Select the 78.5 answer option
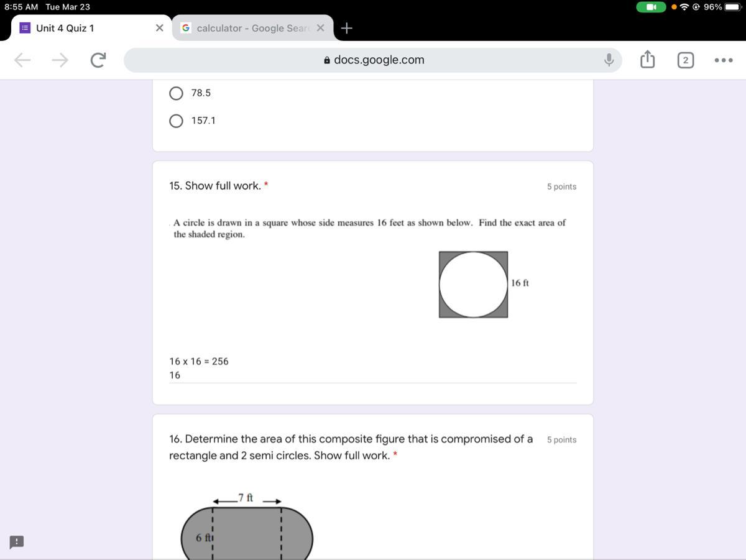746x560 pixels. (177, 93)
